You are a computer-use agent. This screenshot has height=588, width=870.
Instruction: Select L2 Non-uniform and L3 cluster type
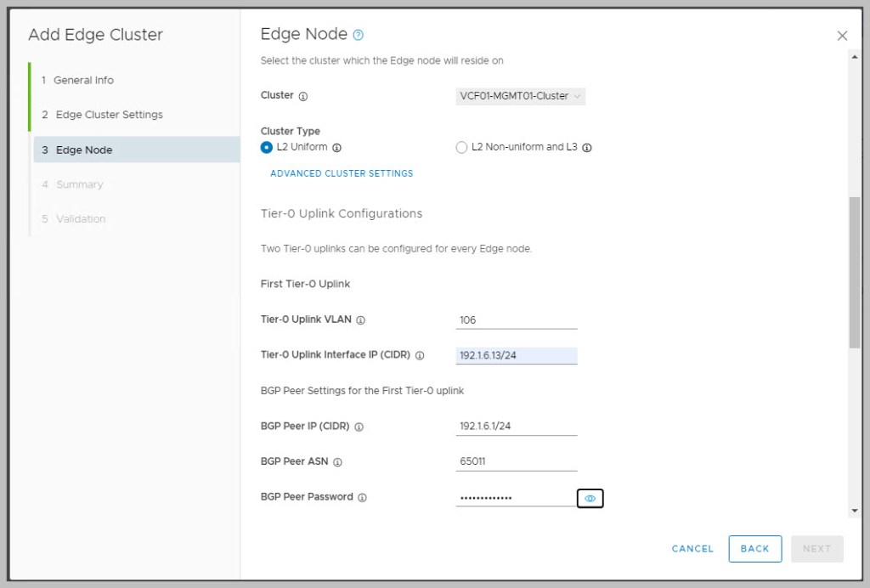(x=462, y=147)
